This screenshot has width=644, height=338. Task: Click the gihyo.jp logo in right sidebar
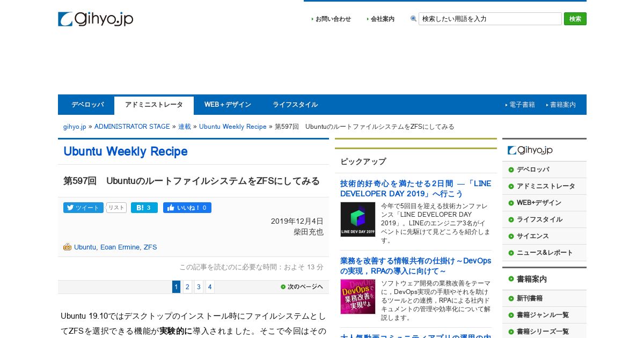530,150
